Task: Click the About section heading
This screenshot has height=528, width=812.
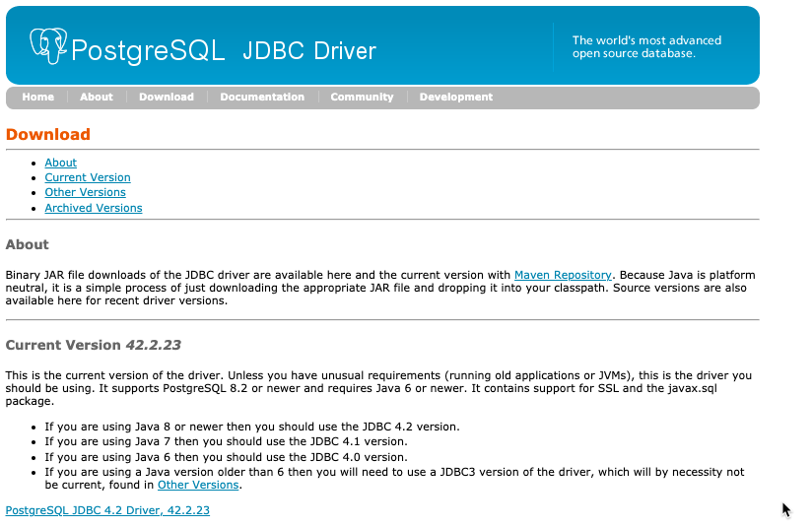Action: click(27, 244)
